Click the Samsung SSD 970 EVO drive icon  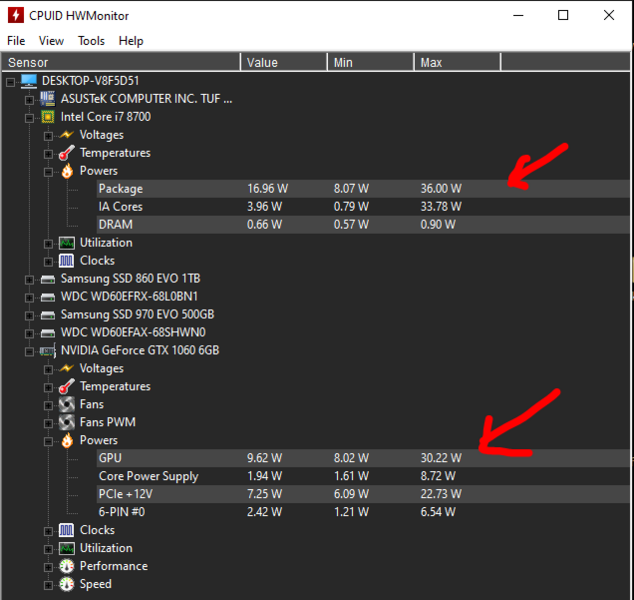(48, 315)
